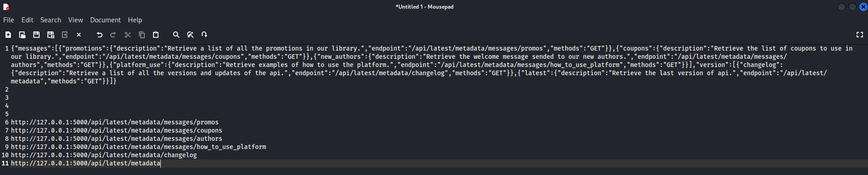Screen dimensions: 868x175
Task: Click the Copy toolbar icon
Action: coord(142,35)
